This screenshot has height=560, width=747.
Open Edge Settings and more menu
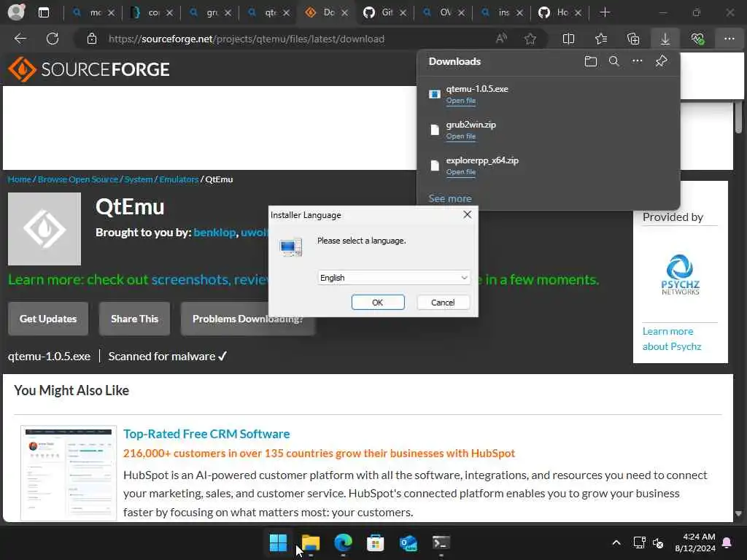pos(729,39)
